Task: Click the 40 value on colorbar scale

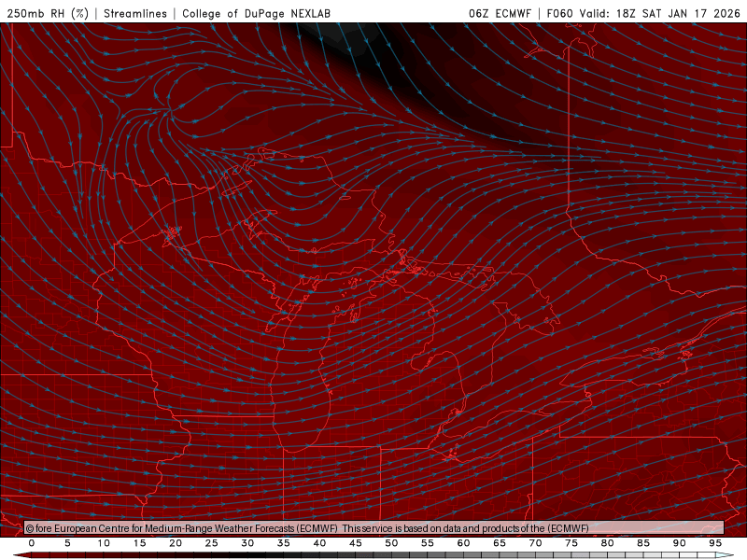Action: tap(319, 543)
